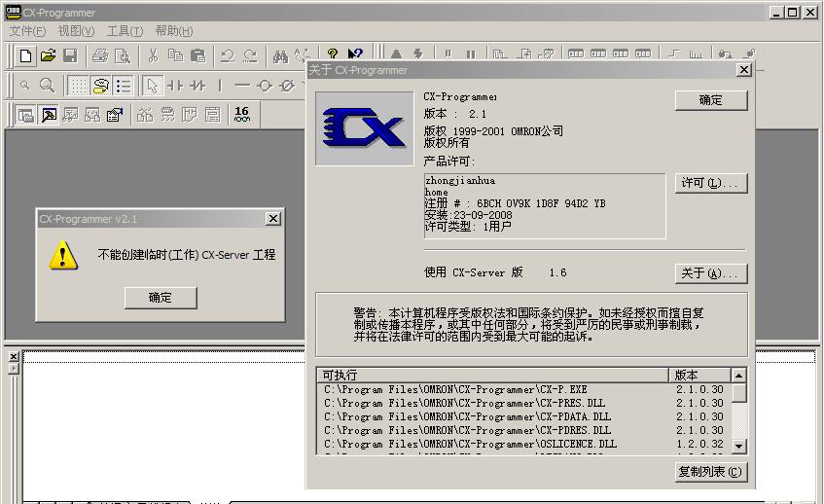Screen dimensions: 824x504
Task: Click the file list scrollbar down arrow
Action: tap(739, 445)
